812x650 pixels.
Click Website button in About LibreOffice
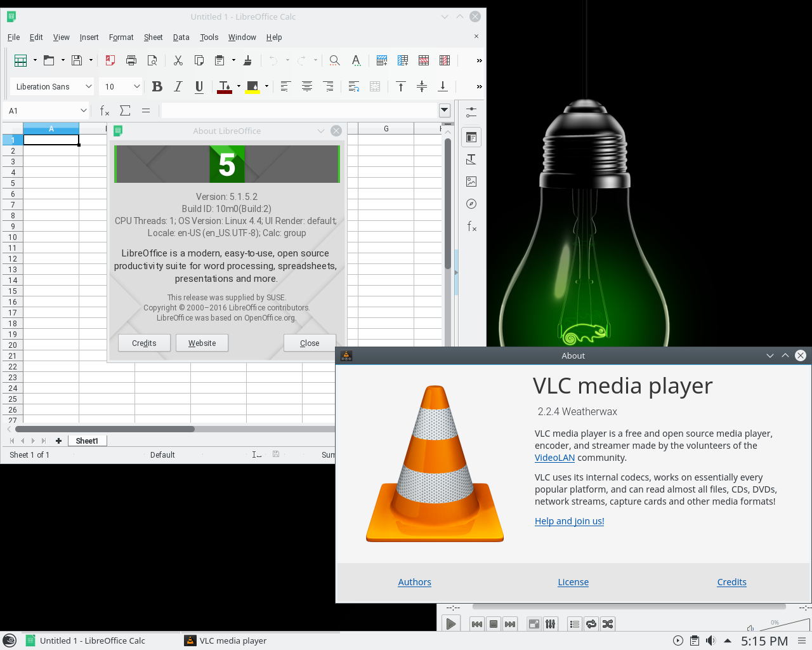[x=202, y=343]
